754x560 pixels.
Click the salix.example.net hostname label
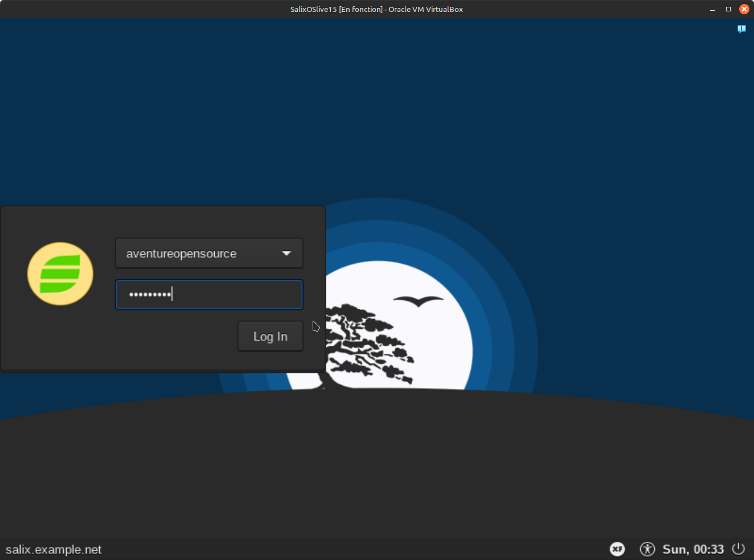point(54,550)
